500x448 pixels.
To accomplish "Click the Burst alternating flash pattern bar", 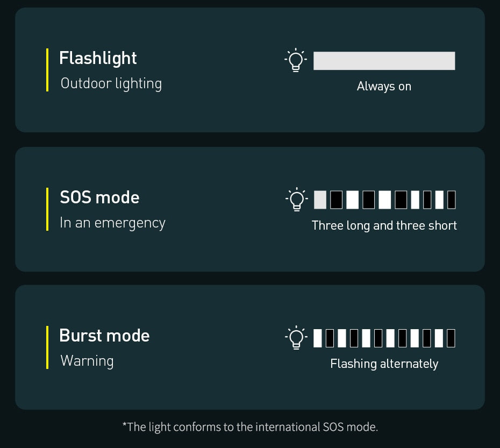I will [384, 338].
